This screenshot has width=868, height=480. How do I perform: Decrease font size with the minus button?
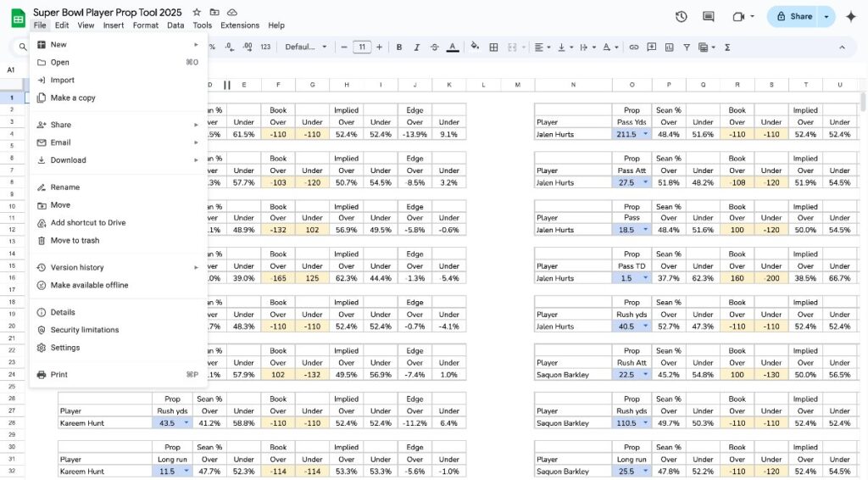pyautogui.click(x=344, y=47)
